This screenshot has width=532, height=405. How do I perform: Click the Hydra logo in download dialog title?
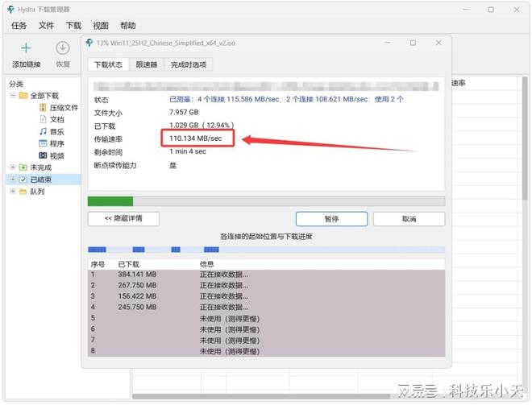coord(89,43)
